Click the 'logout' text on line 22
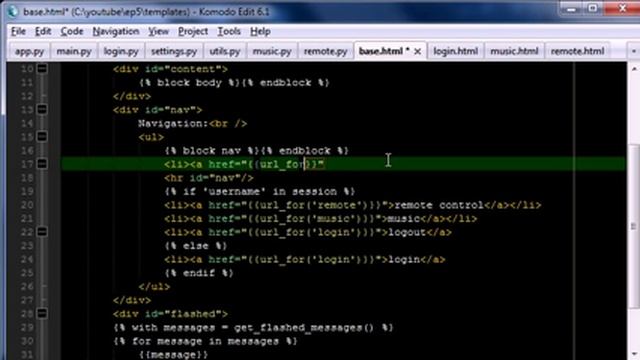The height and width of the screenshot is (360, 640). 407,232
